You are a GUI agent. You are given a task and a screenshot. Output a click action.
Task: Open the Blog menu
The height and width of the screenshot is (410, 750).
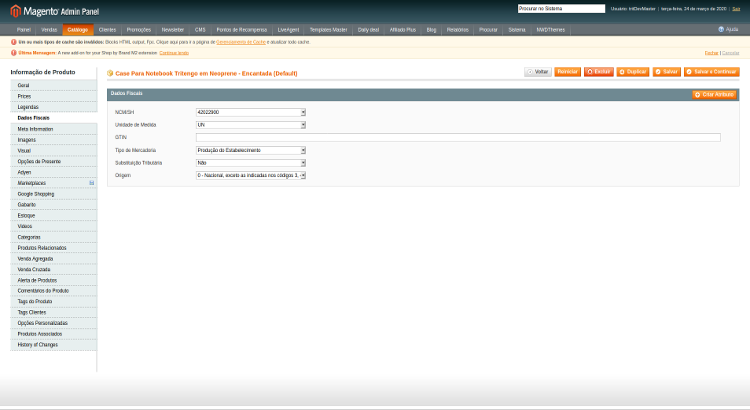[x=431, y=30]
